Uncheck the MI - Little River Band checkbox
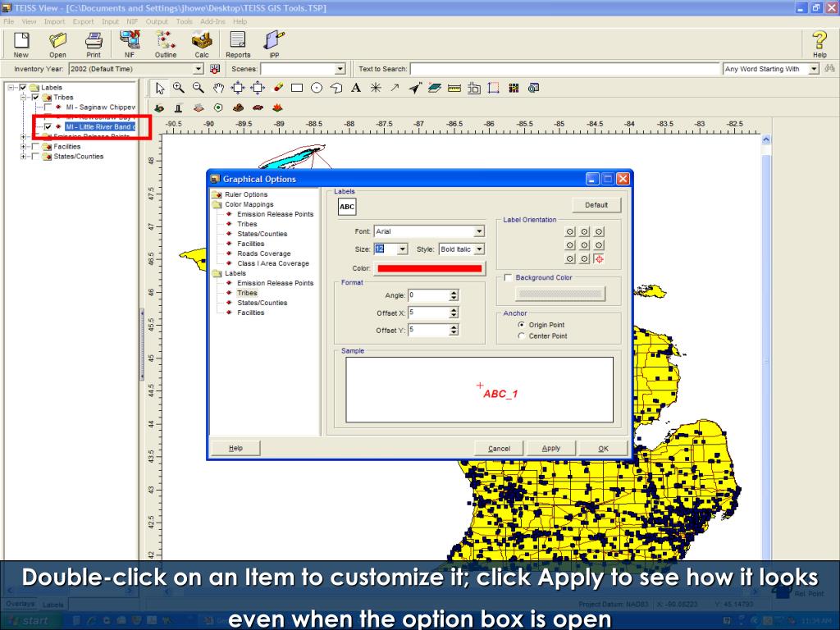The width and height of the screenshot is (840, 630). coord(48,127)
